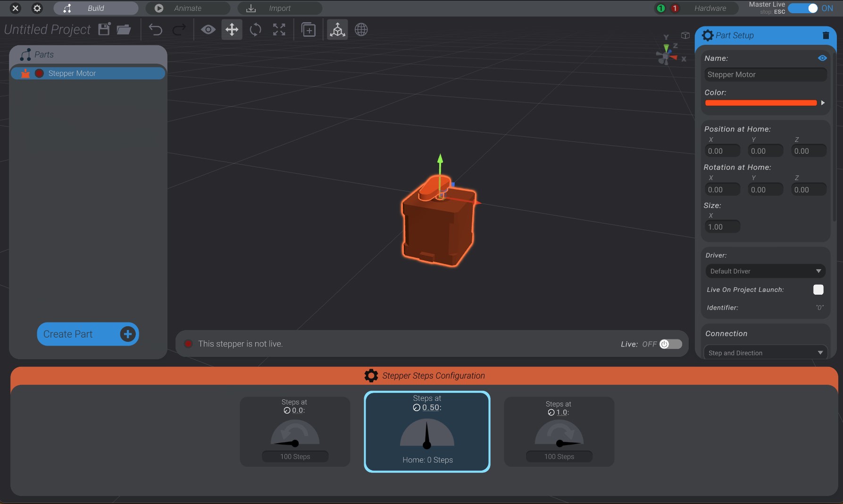This screenshot has height=504, width=843.
Task: Enable Live On Project Launch
Action: click(x=818, y=289)
